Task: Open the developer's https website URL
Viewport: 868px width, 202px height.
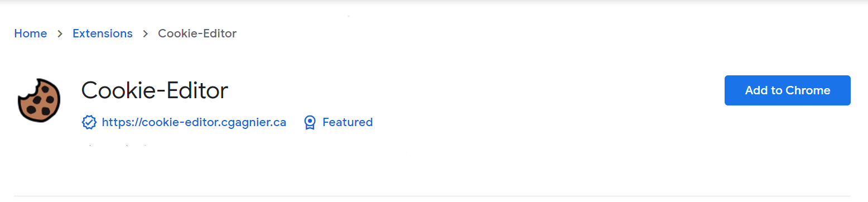Action: (x=194, y=122)
